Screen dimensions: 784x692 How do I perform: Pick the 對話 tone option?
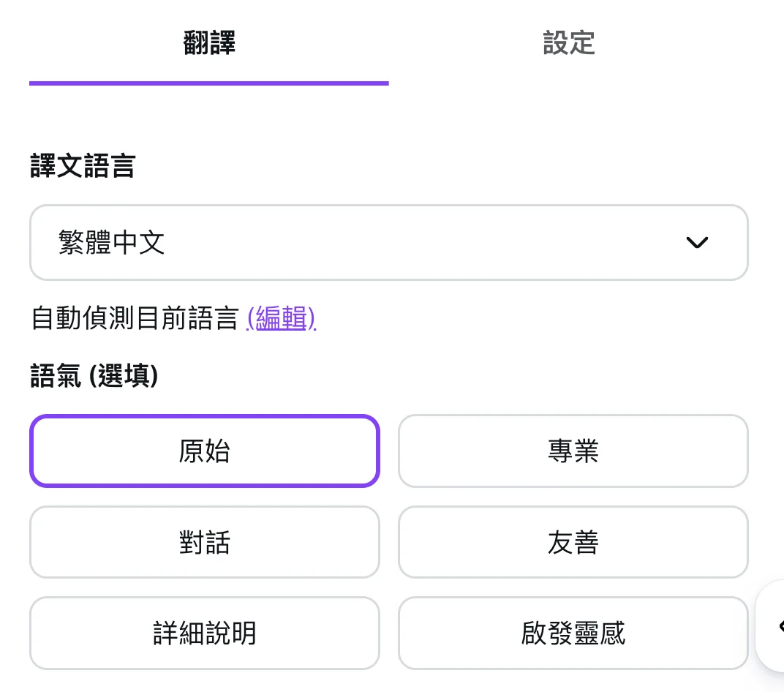coord(205,542)
